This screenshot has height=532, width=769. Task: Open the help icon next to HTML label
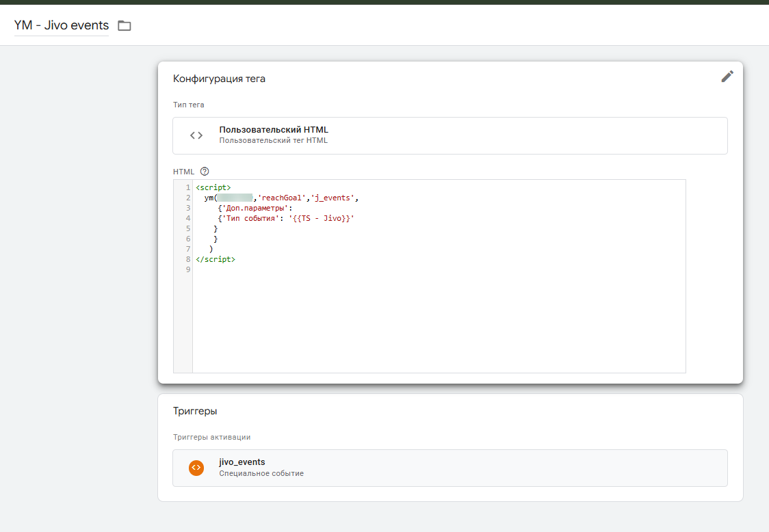click(205, 172)
